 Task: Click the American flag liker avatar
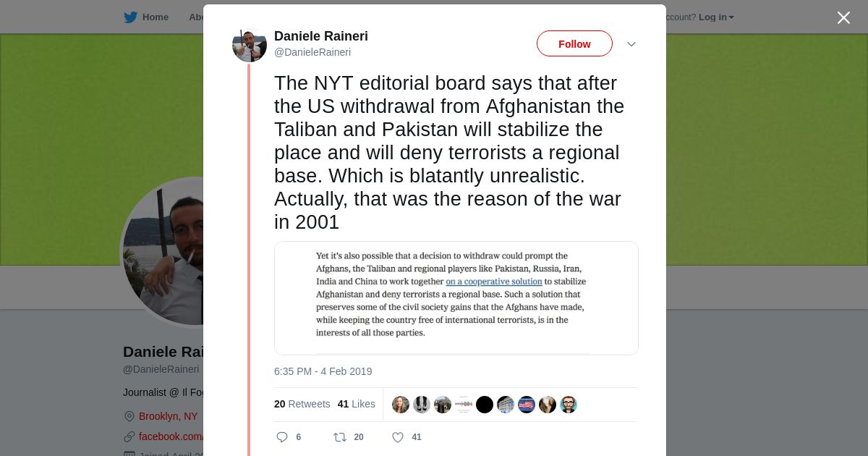click(527, 405)
